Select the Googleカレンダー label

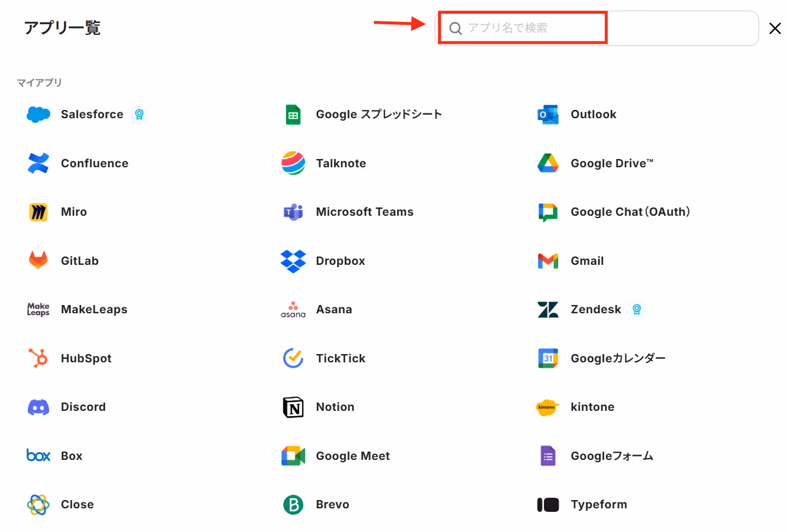[618, 358]
